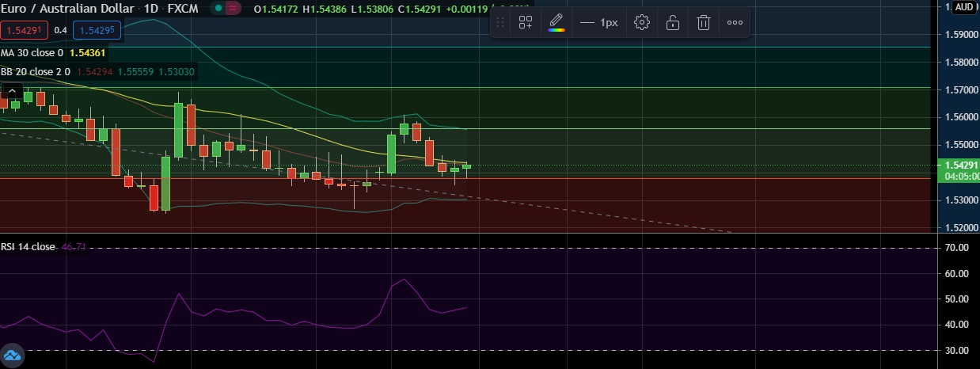The image size is (980, 369).
Task: Open drawing templates from floating toolbar
Action: 526,22
